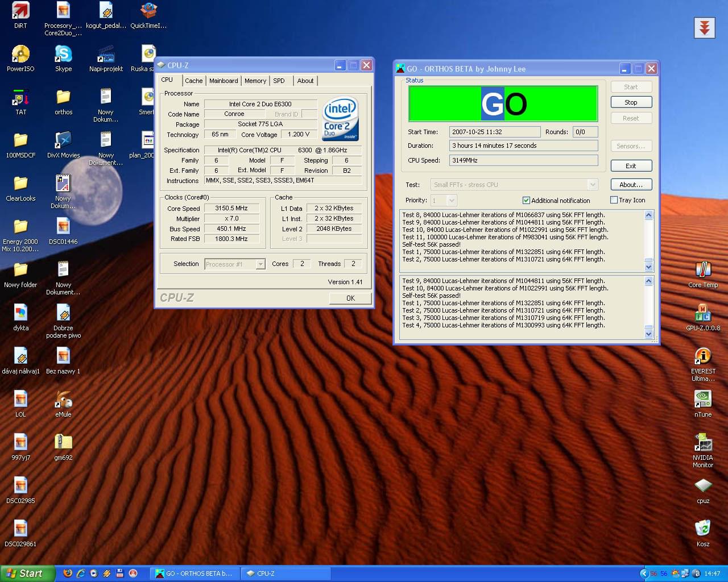The width and height of the screenshot is (728, 582).
Task: Click the Exit button in Orthos
Action: 631,166
